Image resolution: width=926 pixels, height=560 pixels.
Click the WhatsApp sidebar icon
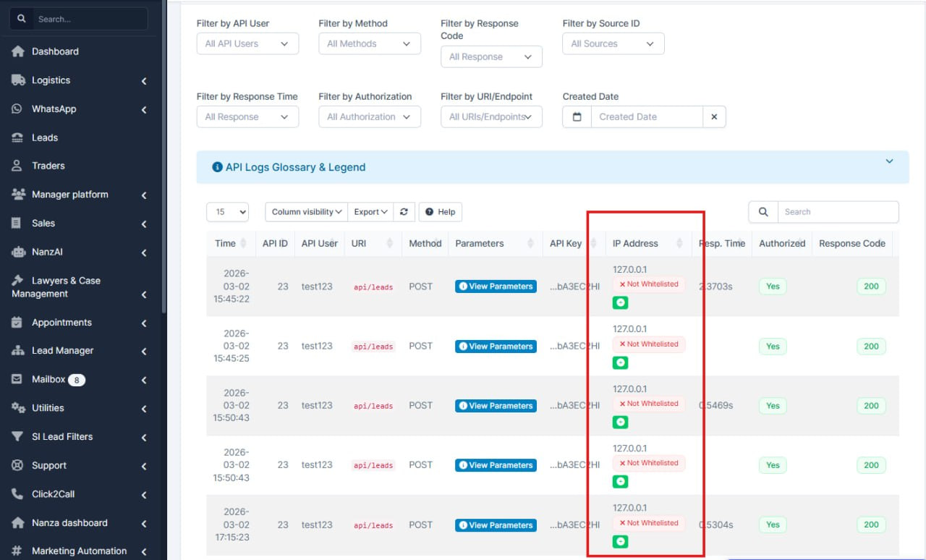tap(17, 109)
